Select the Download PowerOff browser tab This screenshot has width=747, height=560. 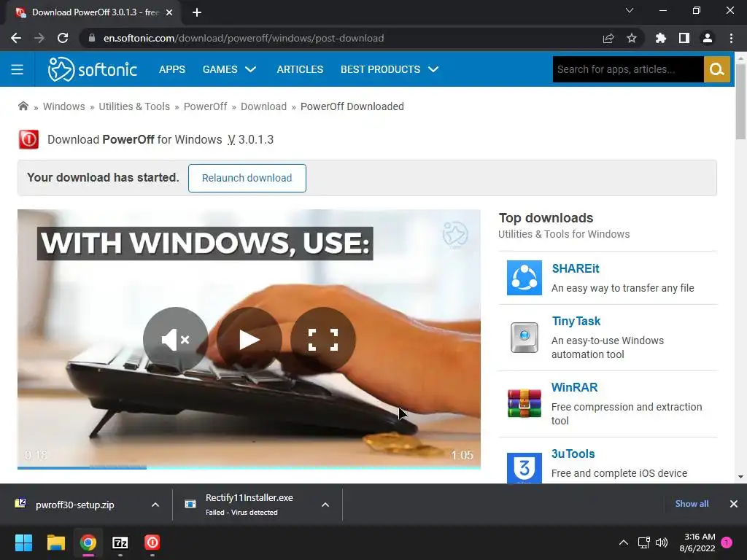[94, 12]
